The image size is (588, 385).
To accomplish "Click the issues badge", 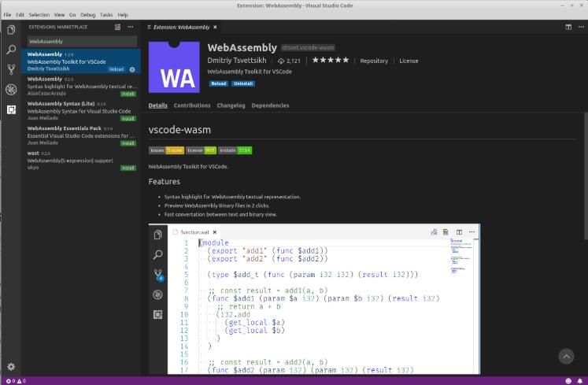I will point(167,150).
